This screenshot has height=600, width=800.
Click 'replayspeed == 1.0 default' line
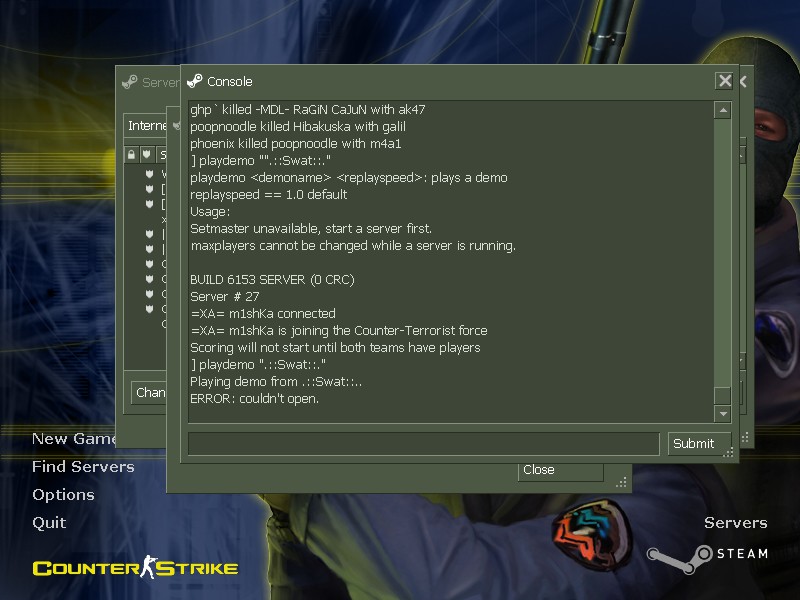268,194
